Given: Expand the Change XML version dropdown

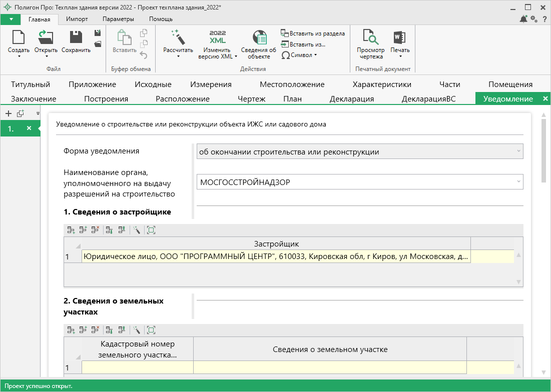Looking at the screenshot, I should click(236, 57).
